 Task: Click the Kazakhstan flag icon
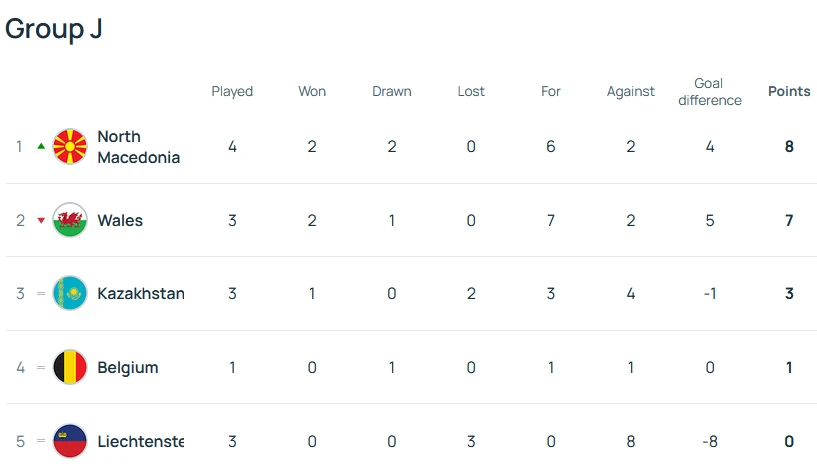click(x=70, y=294)
